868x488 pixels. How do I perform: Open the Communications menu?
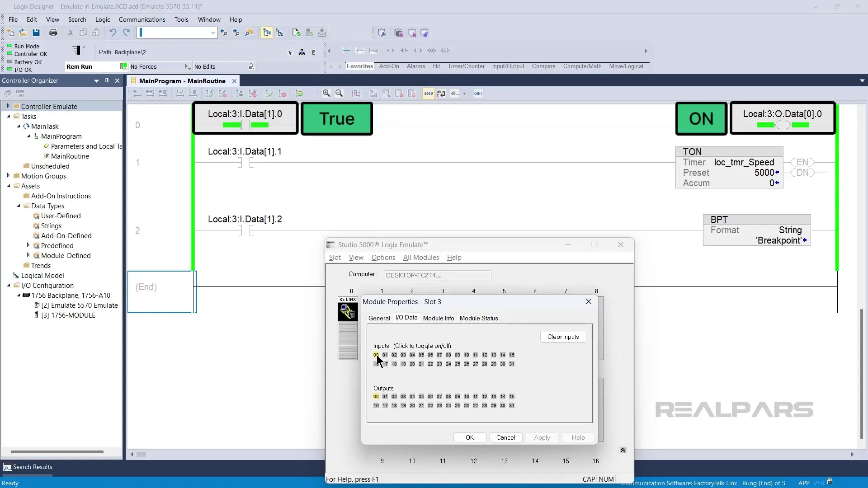point(142,19)
